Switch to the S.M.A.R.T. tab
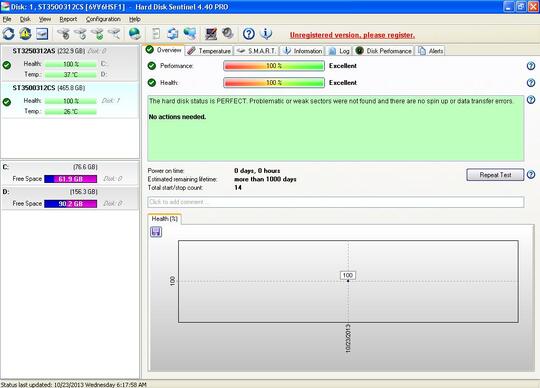This screenshot has height=388, width=540. [x=257, y=51]
